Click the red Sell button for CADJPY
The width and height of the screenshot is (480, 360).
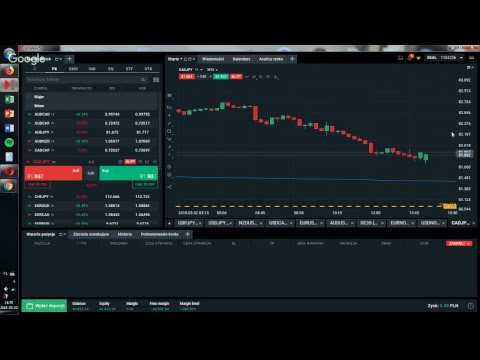[53, 173]
